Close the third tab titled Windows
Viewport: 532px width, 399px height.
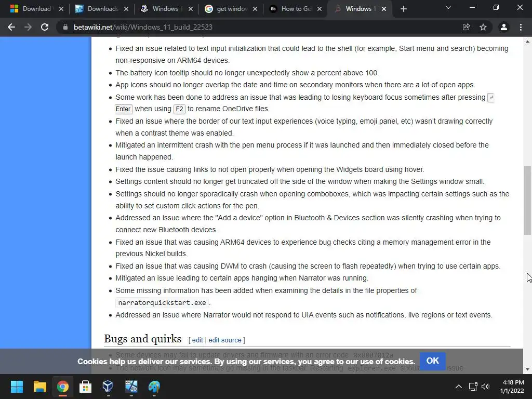pyautogui.click(x=191, y=9)
